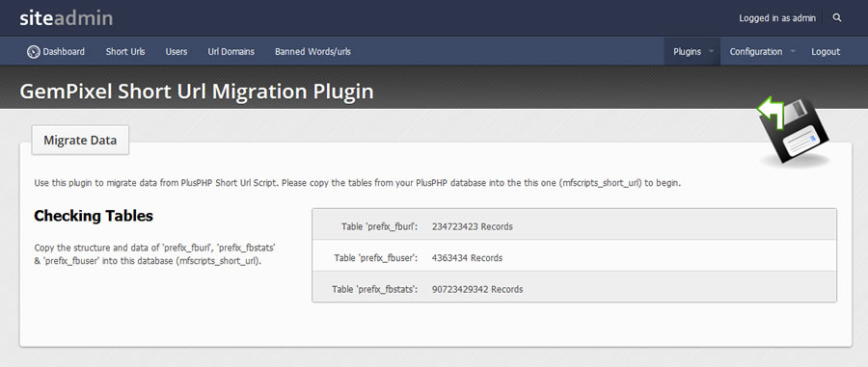
Task: Click the 90723429342 Records value
Action: pyautogui.click(x=477, y=289)
